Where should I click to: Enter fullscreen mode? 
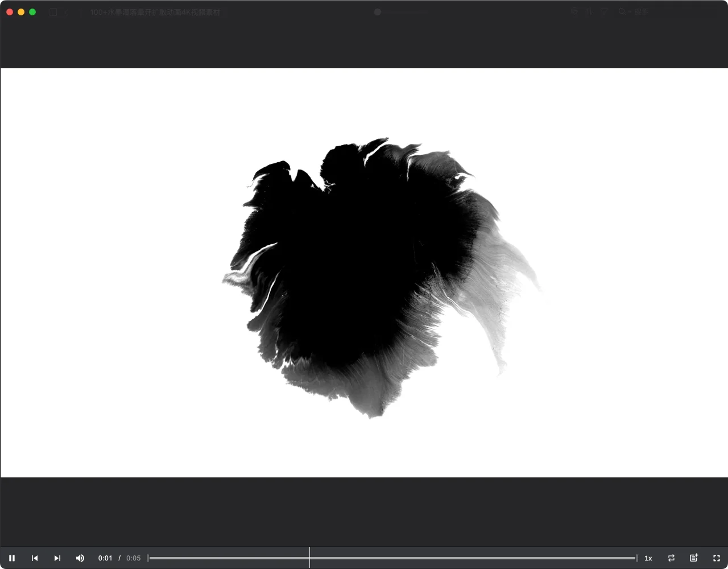click(x=717, y=558)
